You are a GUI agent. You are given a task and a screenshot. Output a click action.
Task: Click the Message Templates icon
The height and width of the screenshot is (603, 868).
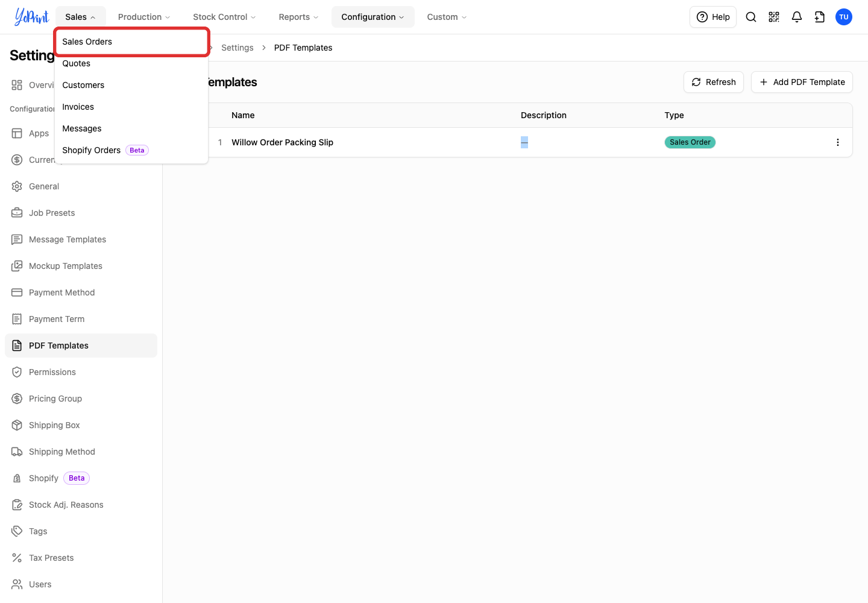tap(17, 239)
